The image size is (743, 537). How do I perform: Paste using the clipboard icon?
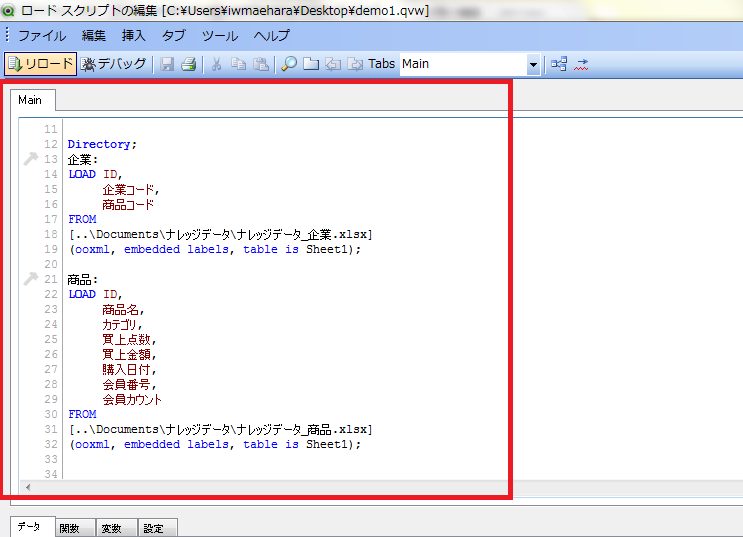coord(261,64)
